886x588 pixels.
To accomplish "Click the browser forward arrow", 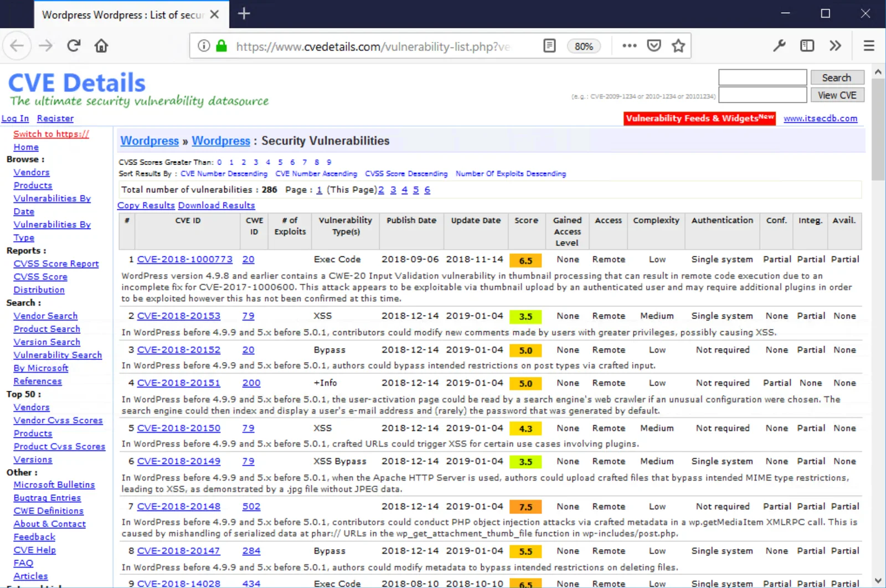I will pos(45,45).
